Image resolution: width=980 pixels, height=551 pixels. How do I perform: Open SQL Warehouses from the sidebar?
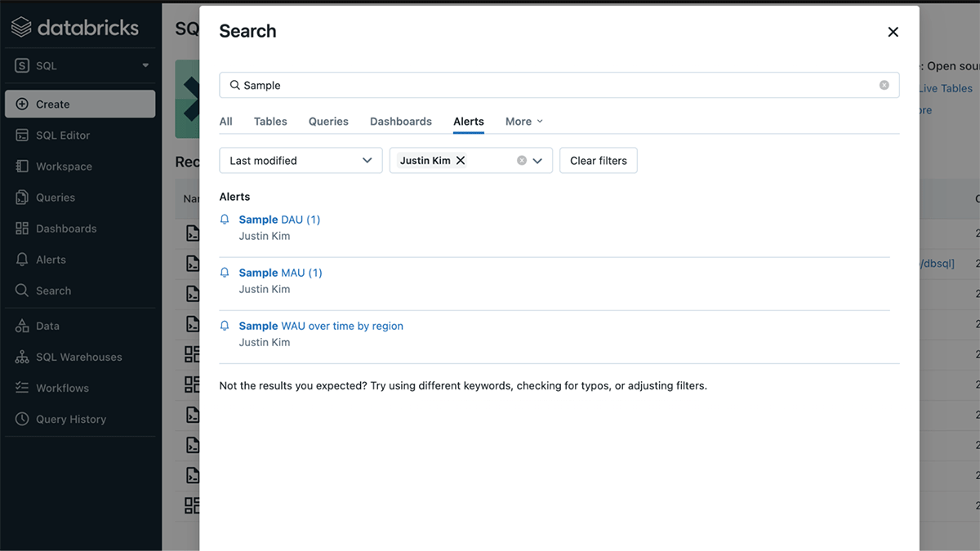pyautogui.click(x=22, y=358)
